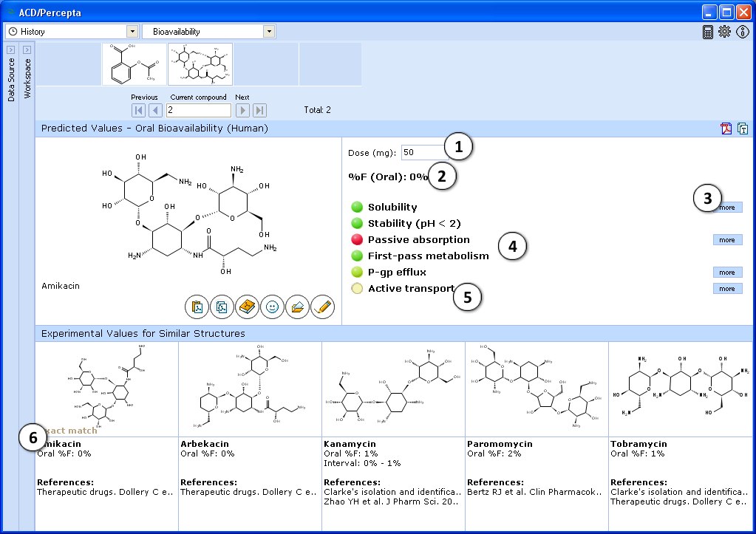Click the smiley face icon under structure
Viewport: 756px width, 534px height.
coord(273,307)
